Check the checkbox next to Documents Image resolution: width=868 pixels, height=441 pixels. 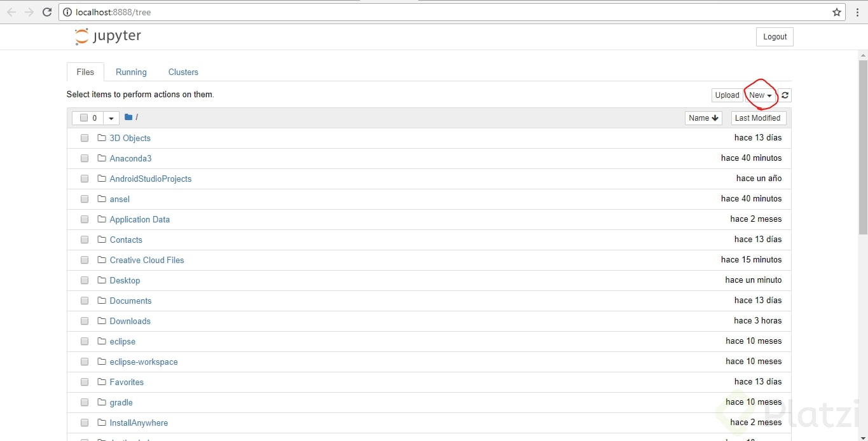(84, 301)
